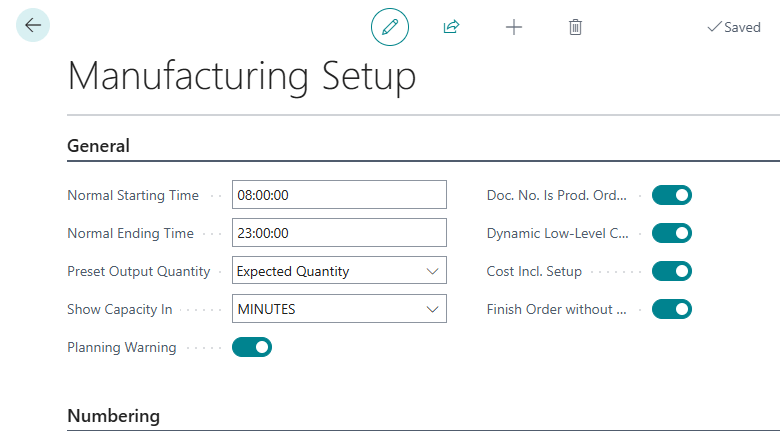Click the Cost Incl. Setup label
780x440 pixels.
[534, 271]
